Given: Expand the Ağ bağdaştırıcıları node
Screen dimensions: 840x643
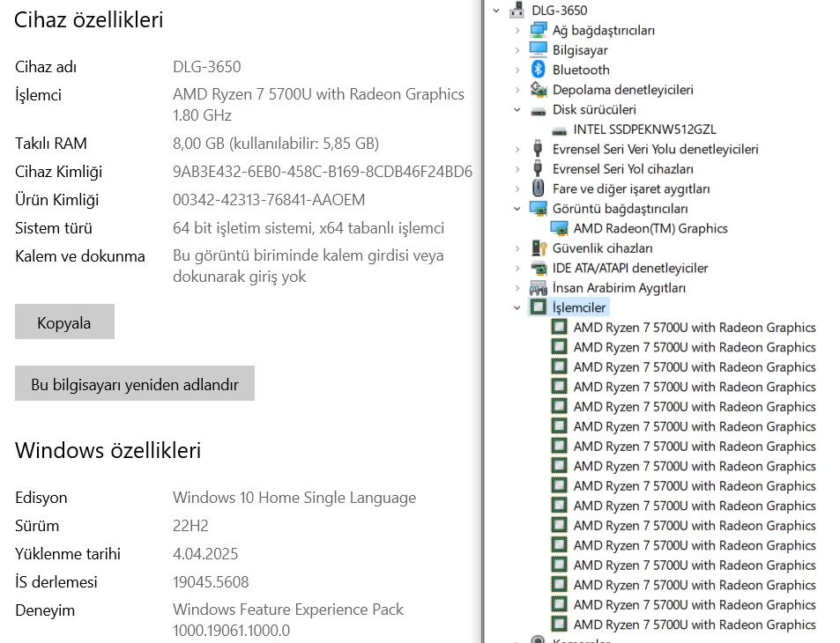Looking at the screenshot, I should [517, 30].
